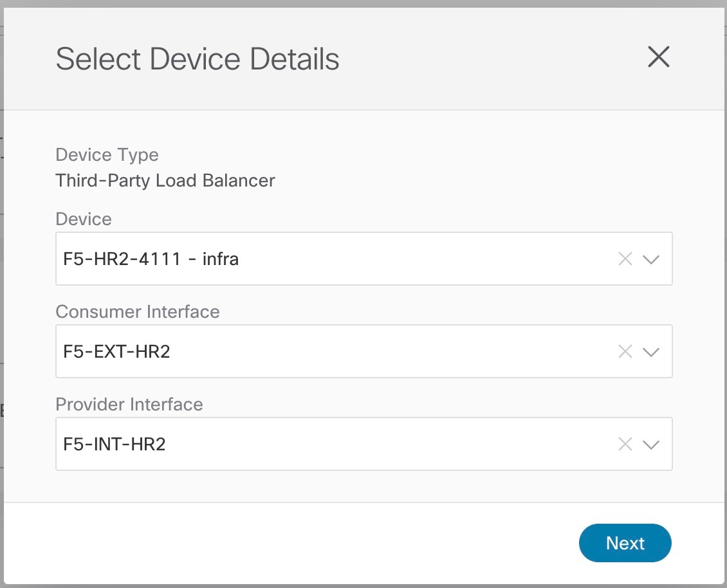Close the Select Device Details dialog

[658, 57]
